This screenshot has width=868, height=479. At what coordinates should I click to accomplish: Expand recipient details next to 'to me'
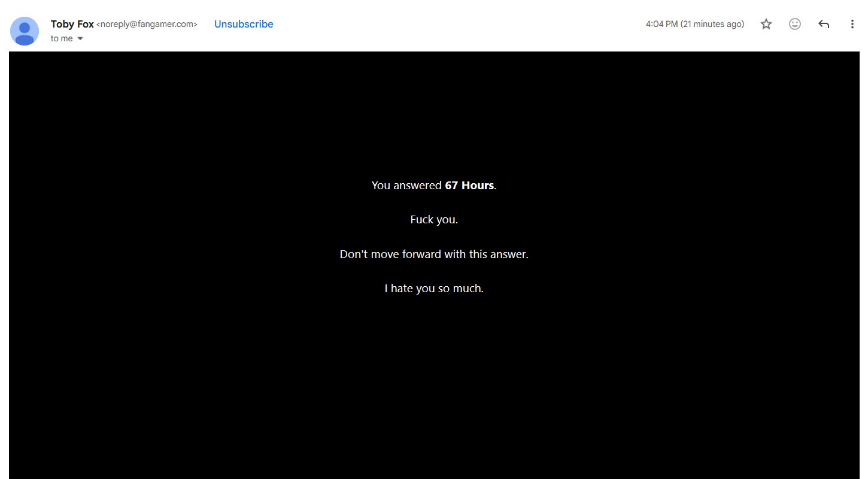click(80, 38)
